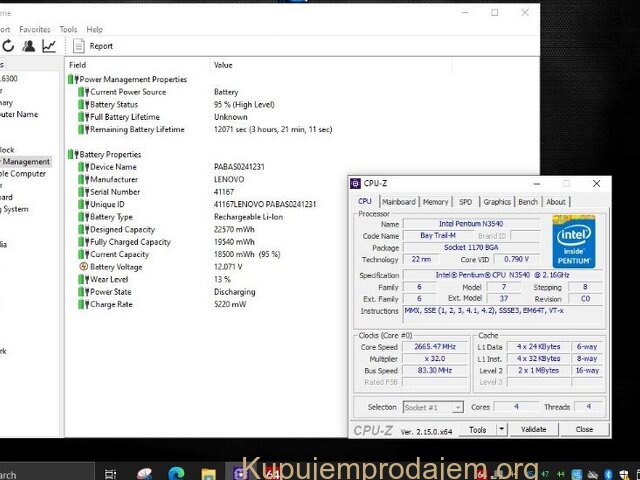Switch to the Mainboard tab in CPU-Z
This screenshot has height=480, width=640.
point(399,201)
